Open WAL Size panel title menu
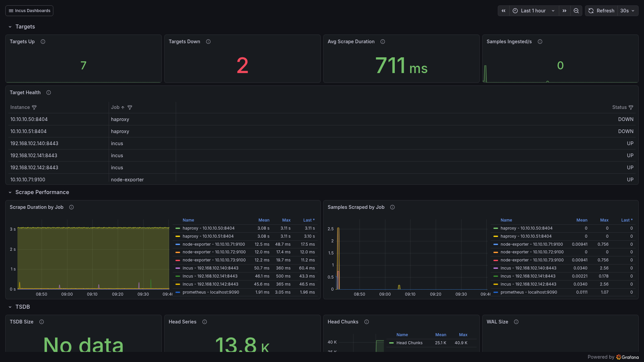Image resolution: width=644 pixels, height=362 pixels. [497, 322]
